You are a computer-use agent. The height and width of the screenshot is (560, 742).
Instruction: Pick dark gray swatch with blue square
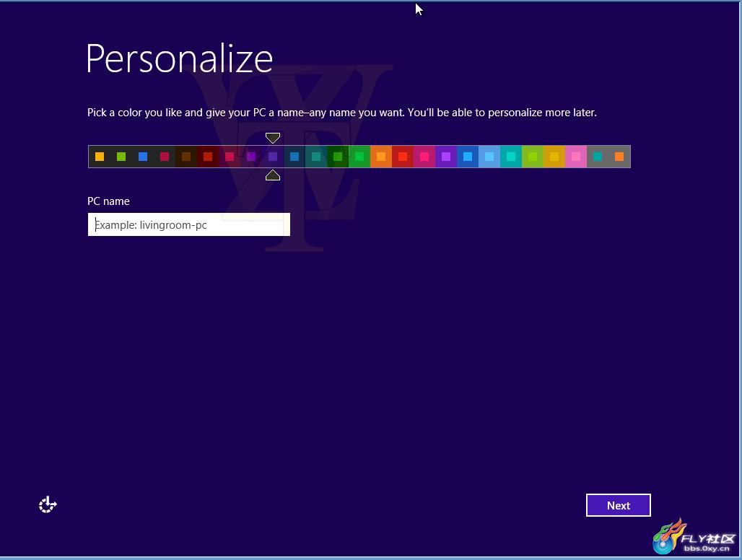point(143,157)
